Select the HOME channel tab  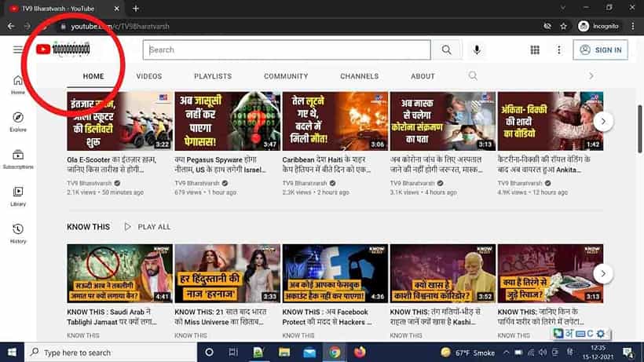click(93, 76)
